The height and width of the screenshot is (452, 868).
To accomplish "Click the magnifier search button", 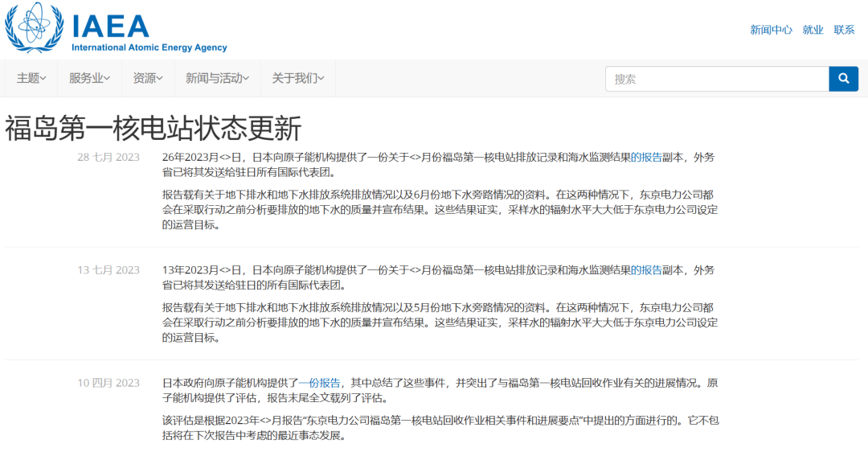I will [x=843, y=79].
